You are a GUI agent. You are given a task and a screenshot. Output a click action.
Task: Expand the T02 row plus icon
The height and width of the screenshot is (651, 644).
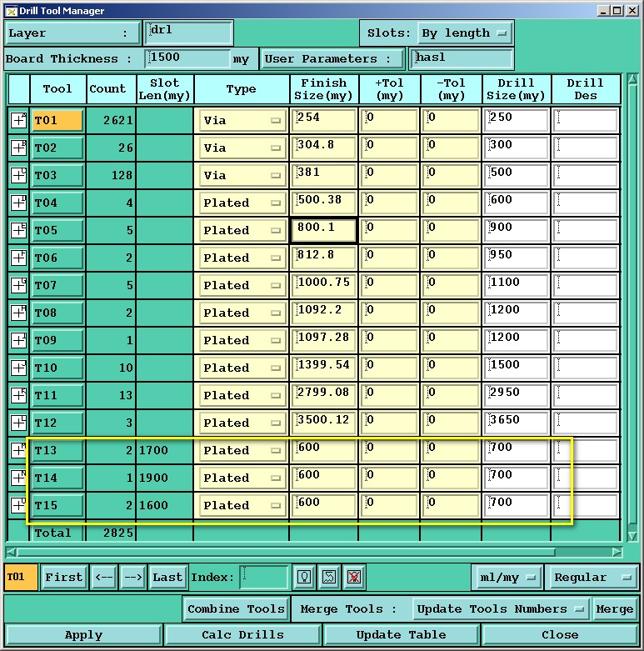coord(18,148)
